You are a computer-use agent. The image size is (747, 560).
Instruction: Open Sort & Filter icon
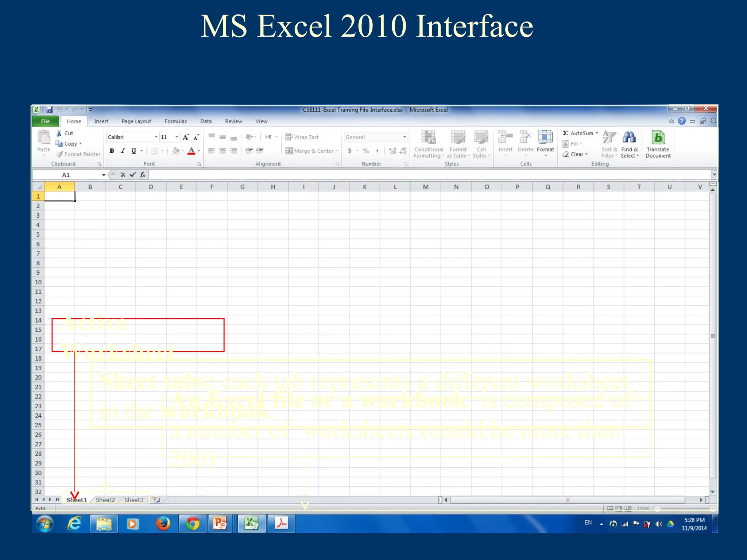coord(609,137)
